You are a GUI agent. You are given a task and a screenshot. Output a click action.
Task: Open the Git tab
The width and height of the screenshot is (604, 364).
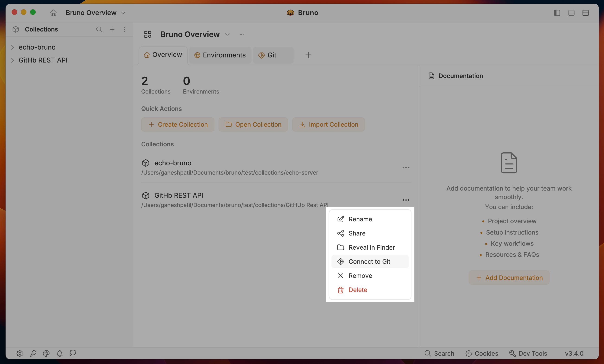point(273,55)
